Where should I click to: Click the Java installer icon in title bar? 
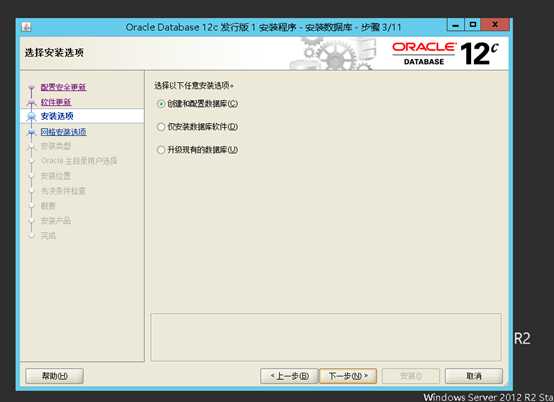coord(26,27)
